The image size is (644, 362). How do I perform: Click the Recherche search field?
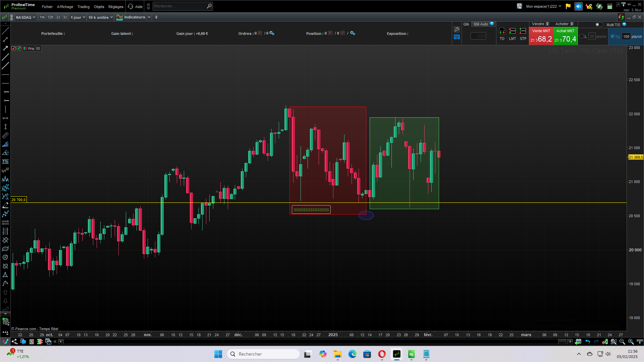(x=179, y=6)
